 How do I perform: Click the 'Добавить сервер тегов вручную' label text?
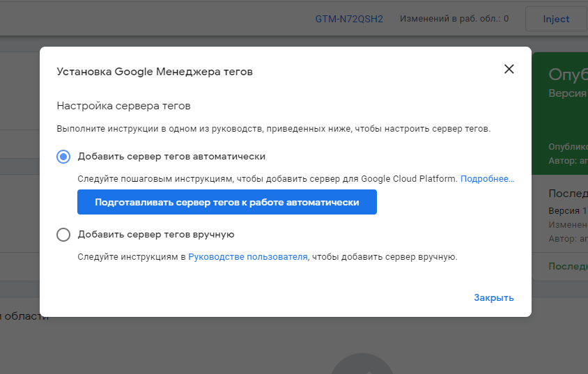pos(156,235)
